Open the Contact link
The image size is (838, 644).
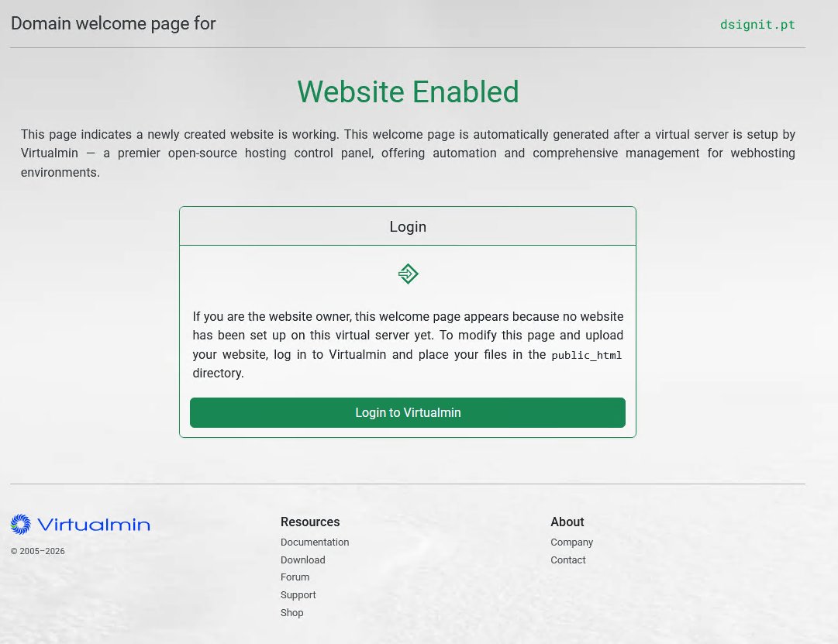point(568,560)
